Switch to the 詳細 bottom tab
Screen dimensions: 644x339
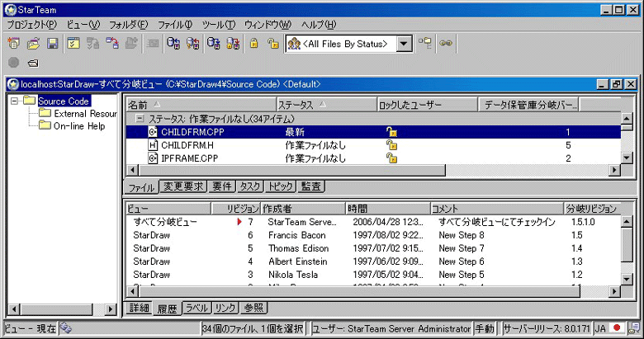[140, 308]
